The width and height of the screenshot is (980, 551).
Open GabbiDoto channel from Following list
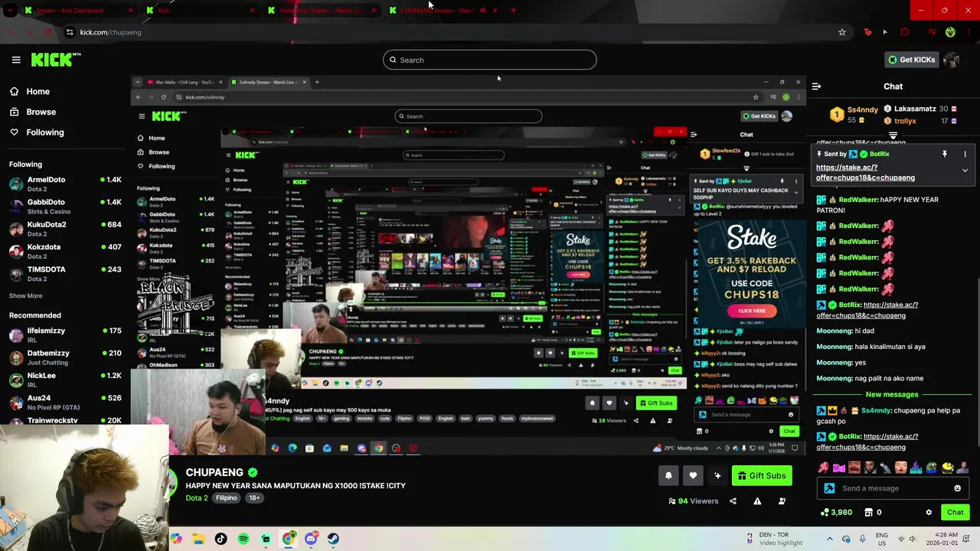[x=65, y=207]
